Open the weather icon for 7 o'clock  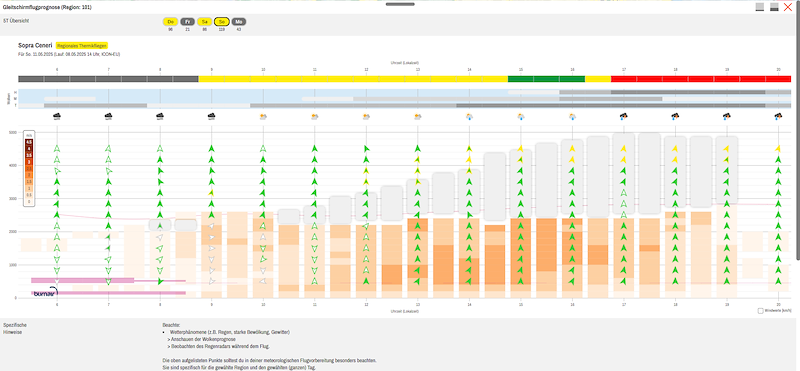click(x=108, y=116)
